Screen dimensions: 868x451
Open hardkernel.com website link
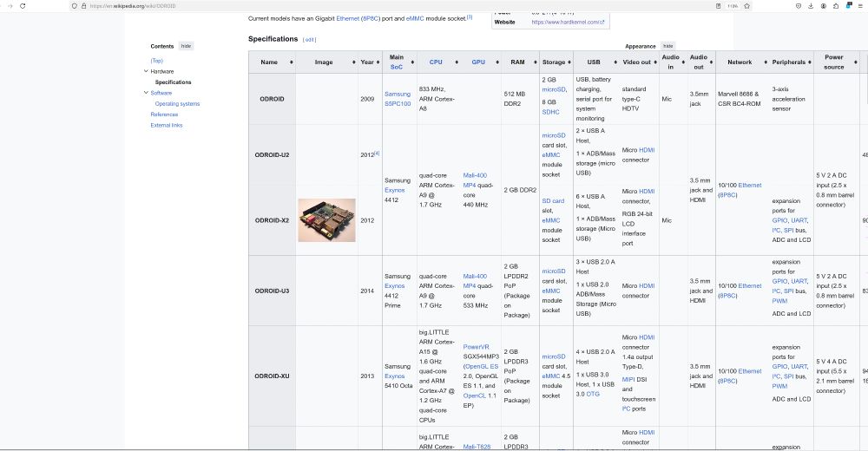[568, 23]
